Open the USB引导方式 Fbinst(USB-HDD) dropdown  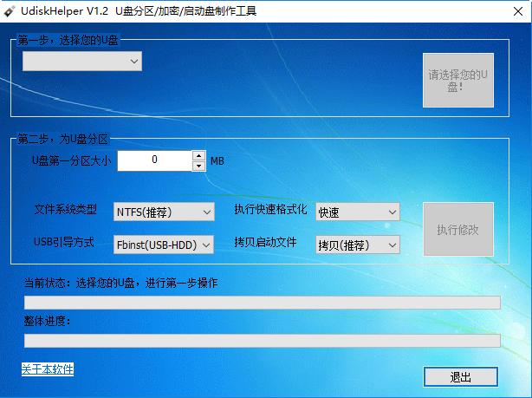tap(164, 245)
